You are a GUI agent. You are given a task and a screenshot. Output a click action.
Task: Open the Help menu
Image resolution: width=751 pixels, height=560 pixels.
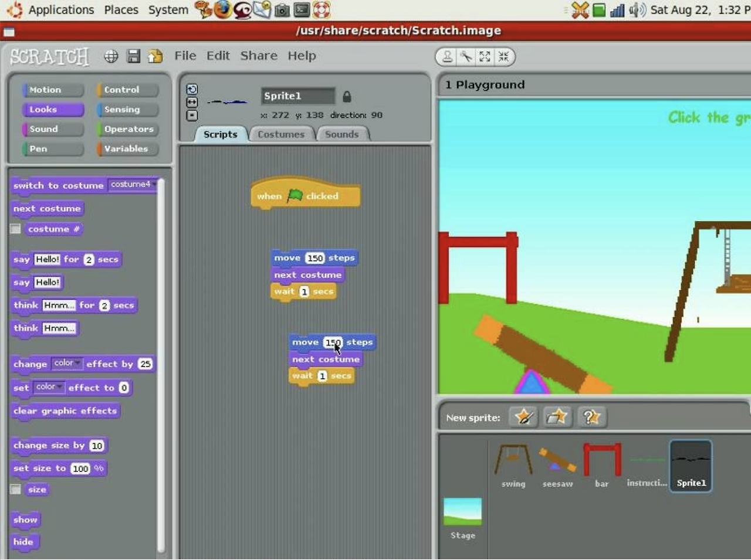[302, 56]
